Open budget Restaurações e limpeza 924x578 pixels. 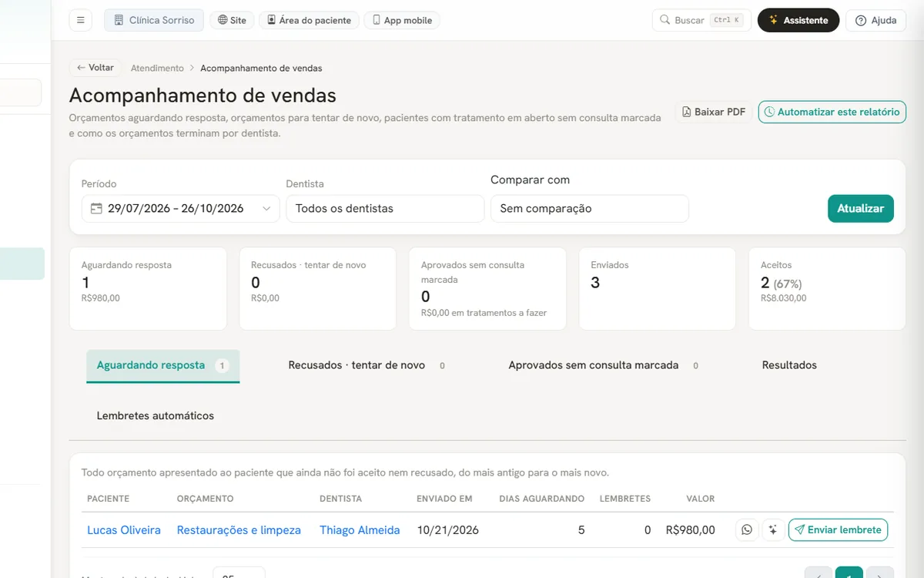(239, 529)
